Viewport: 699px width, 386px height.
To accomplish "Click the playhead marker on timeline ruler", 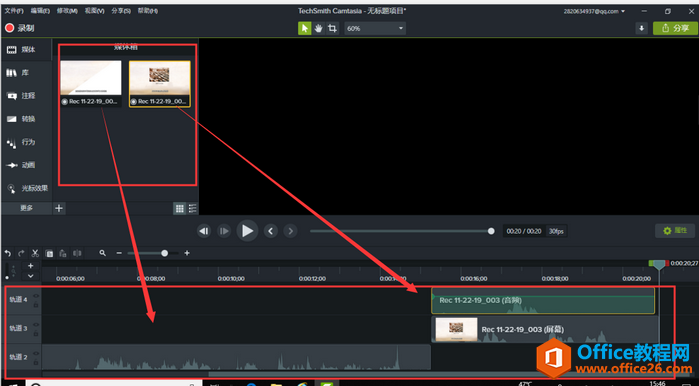I will pyautogui.click(x=659, y=265).
